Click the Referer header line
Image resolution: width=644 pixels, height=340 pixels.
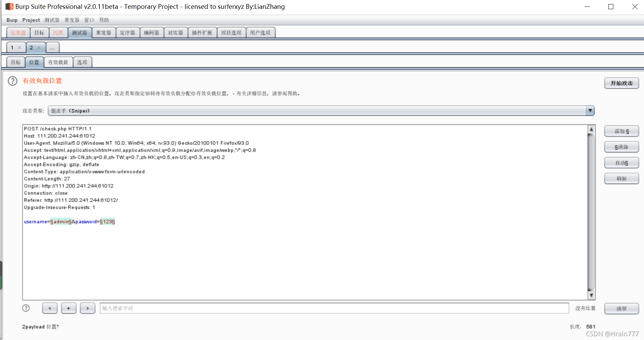point(71,200)
